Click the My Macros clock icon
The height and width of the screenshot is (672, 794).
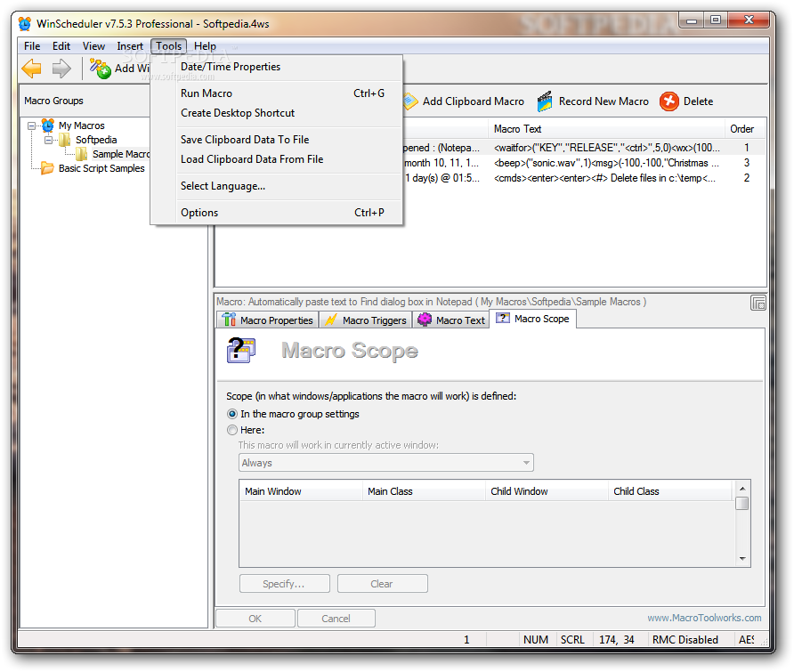tap(48, 125)
